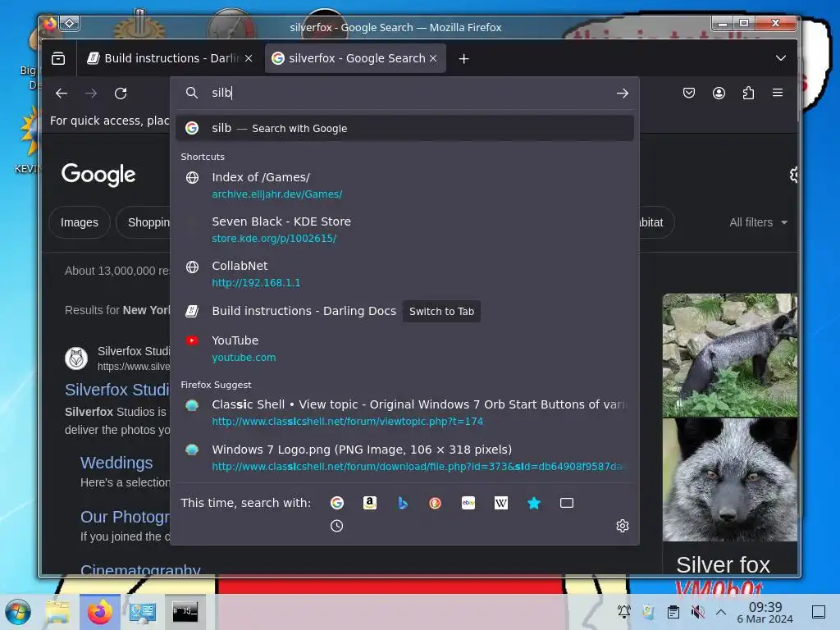Click the Firefox View icon in tab bar
The height and width of the screenshot is (630, 840).
tap(58, 58)
